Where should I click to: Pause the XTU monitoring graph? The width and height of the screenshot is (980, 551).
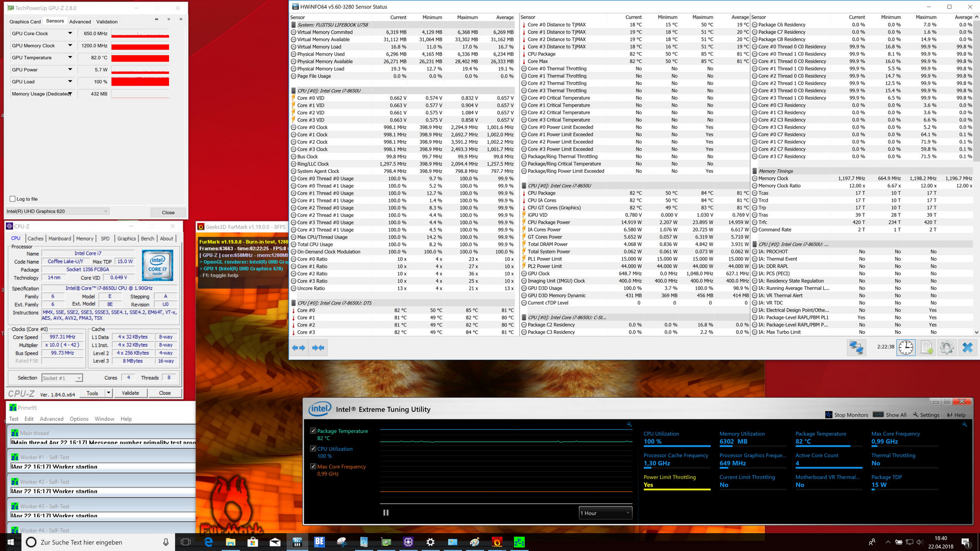[x=386, y=513]
